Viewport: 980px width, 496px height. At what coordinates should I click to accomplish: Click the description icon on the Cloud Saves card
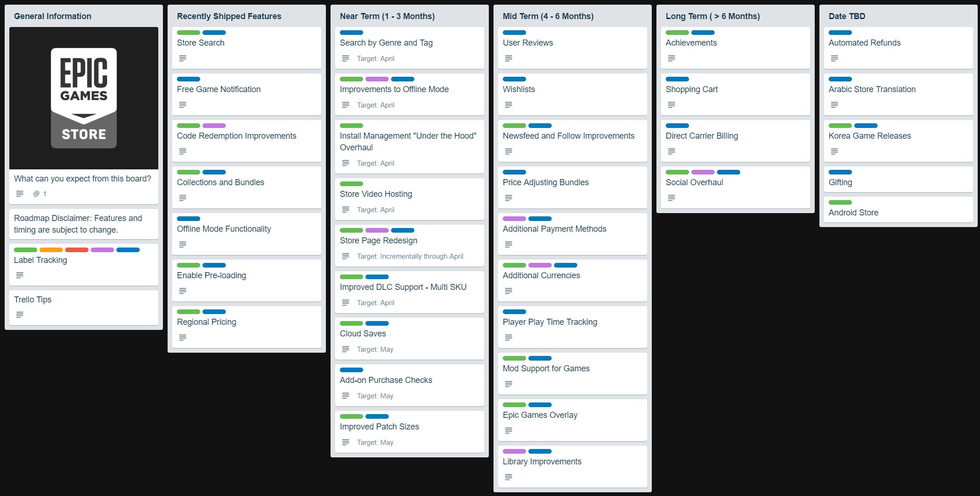tap(345, 349)
